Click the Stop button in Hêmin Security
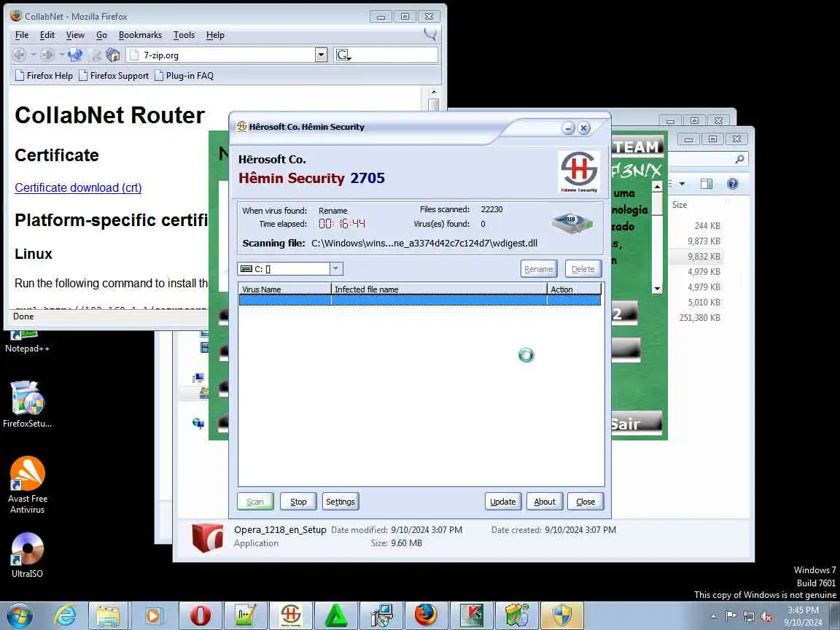Viewport: 840px width, 630px height. 298,502
